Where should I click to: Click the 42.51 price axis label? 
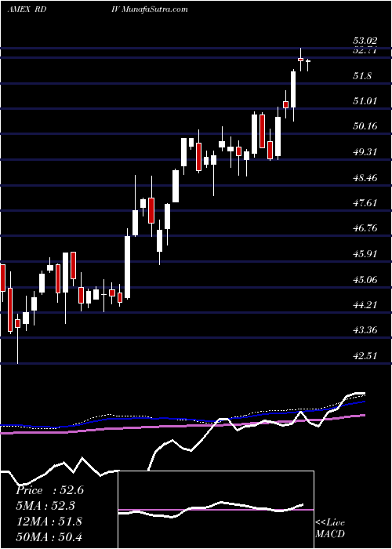pos(367,356)
